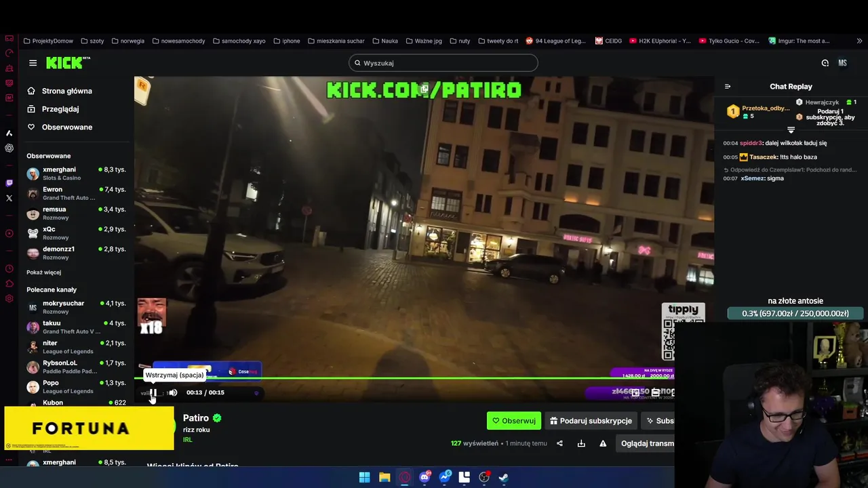Open xmerghani Slots & Casino channel

tap(76, 174)
